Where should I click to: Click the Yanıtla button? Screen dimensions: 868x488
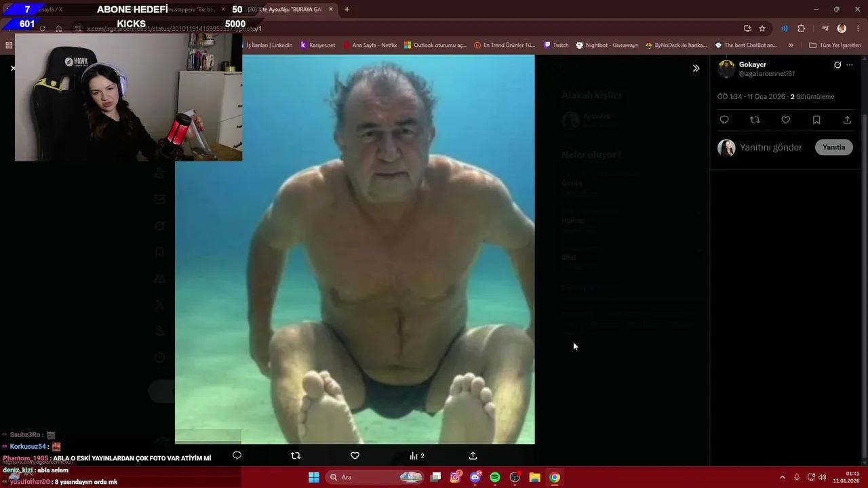pyautogui.click(x=833, y=147)
